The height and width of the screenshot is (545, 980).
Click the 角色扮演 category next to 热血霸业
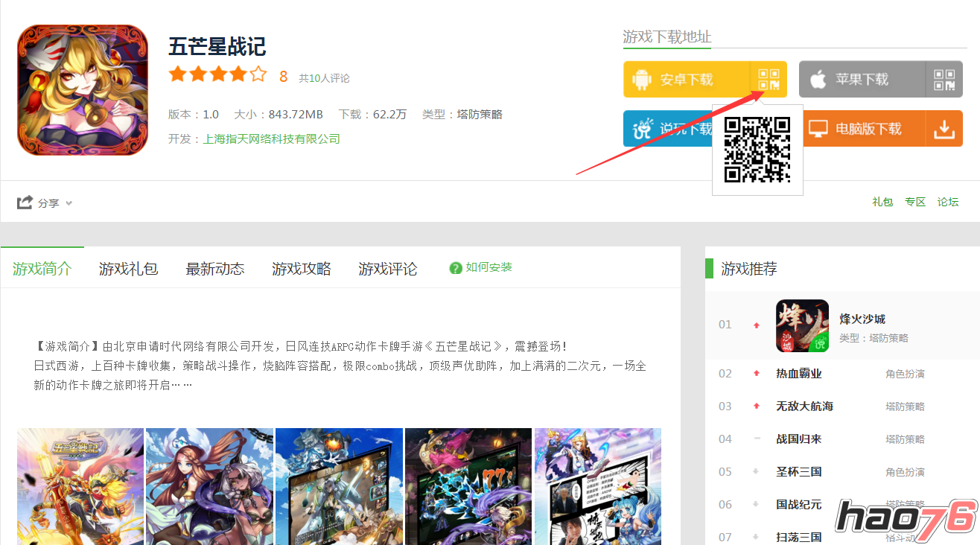[x=905, y=374]
